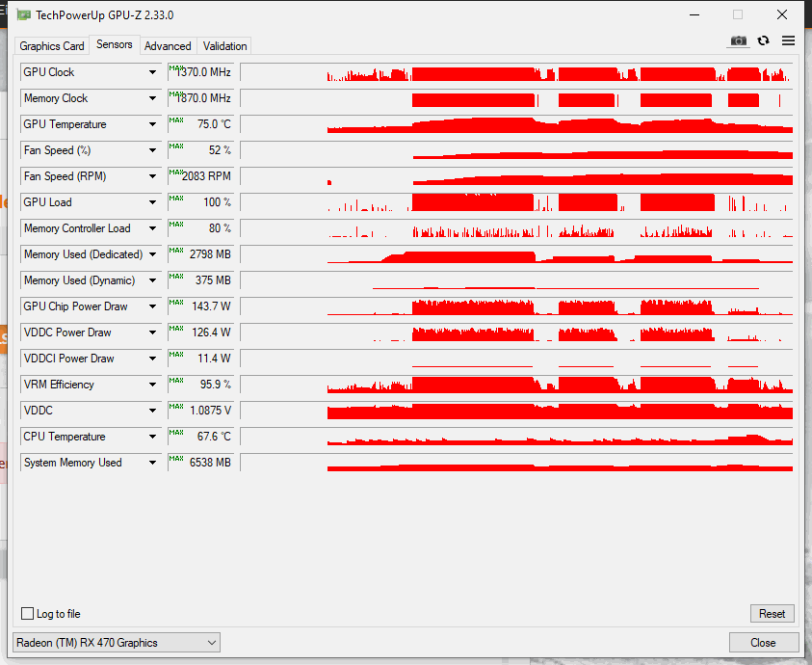Expand the System Memory Used dropdown
Image resolution: width=812 pixels, height=665 pixels.
tap(152, 463)
